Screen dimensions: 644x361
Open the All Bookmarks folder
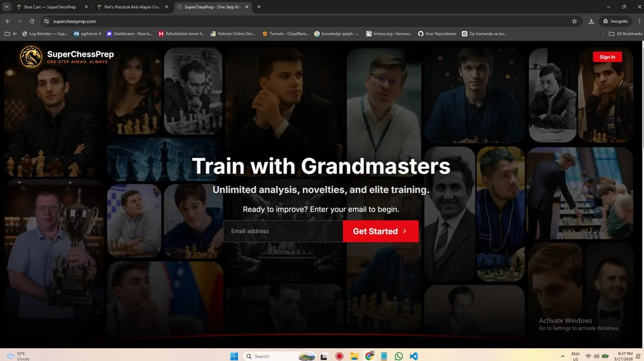[x=625, y=34]
